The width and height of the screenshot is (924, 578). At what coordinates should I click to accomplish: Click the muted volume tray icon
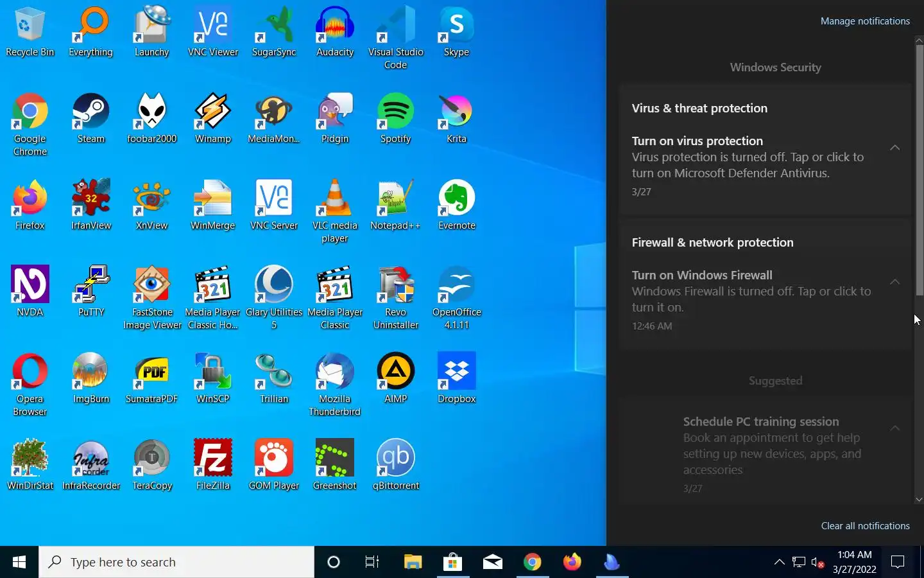(817, 562)
